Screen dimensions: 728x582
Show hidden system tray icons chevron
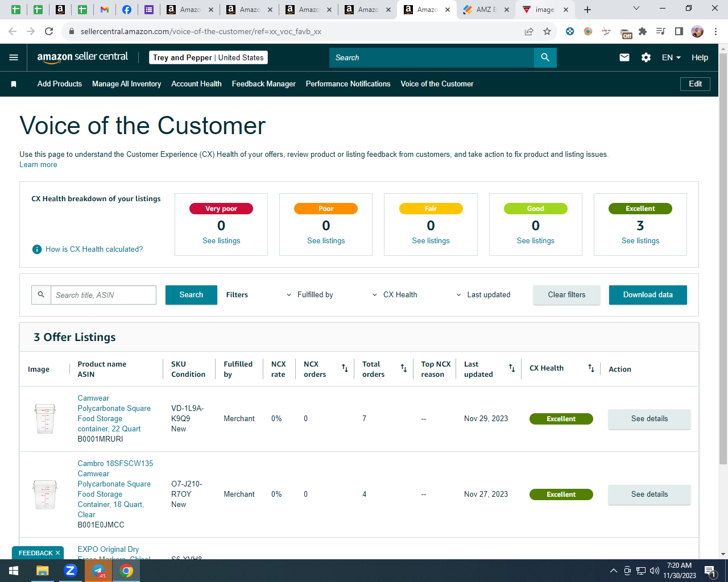[613, 571]
